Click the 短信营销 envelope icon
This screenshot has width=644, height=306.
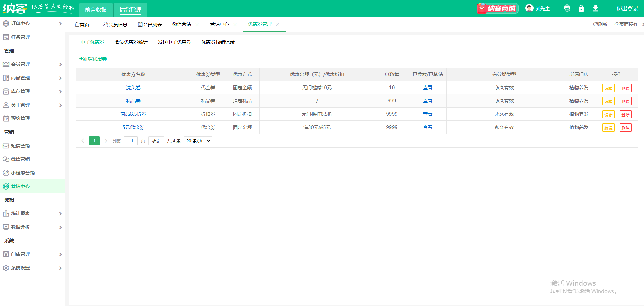(6, 146)
